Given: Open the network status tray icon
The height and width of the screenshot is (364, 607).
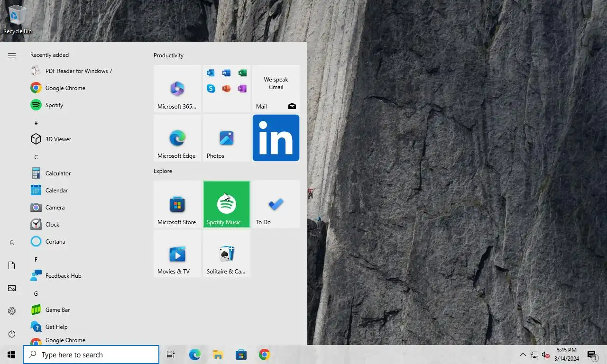Looking at the screenshot, I should point(534,355).
